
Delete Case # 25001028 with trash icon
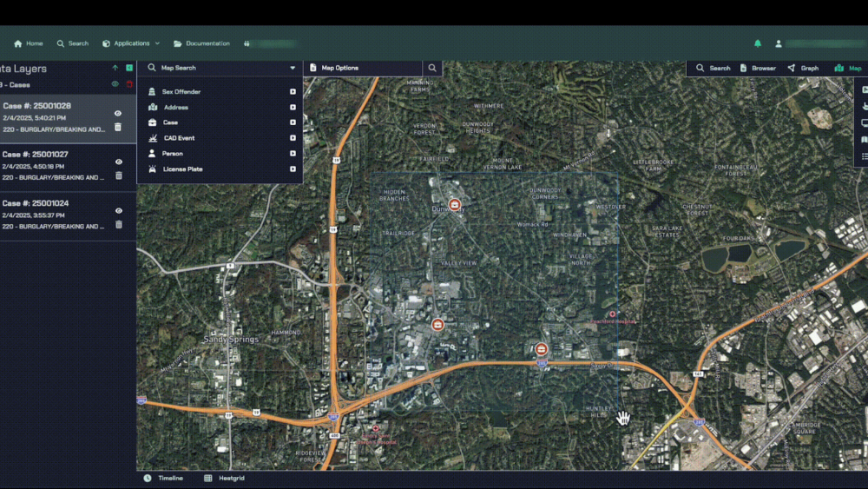click(x=118, y=128)
